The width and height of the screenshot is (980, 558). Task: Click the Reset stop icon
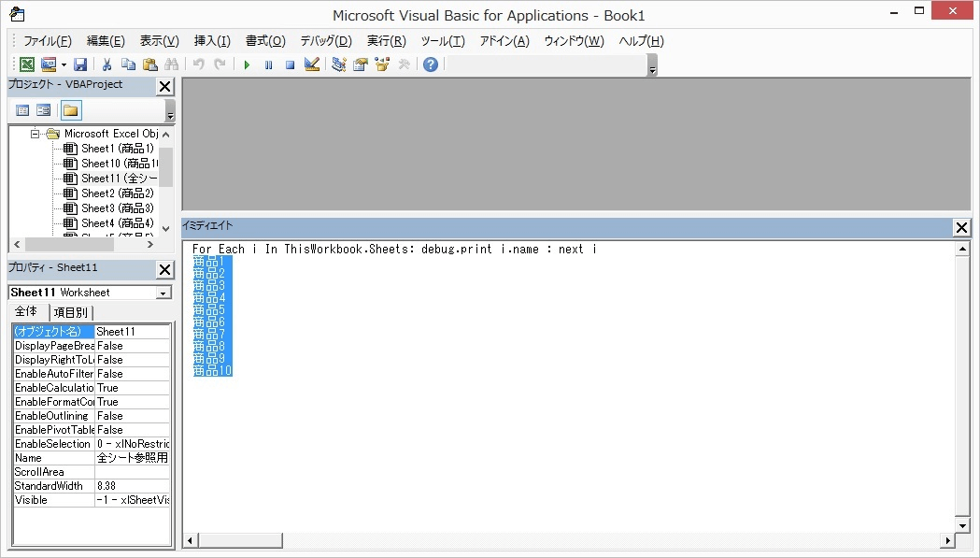(290, 64)
